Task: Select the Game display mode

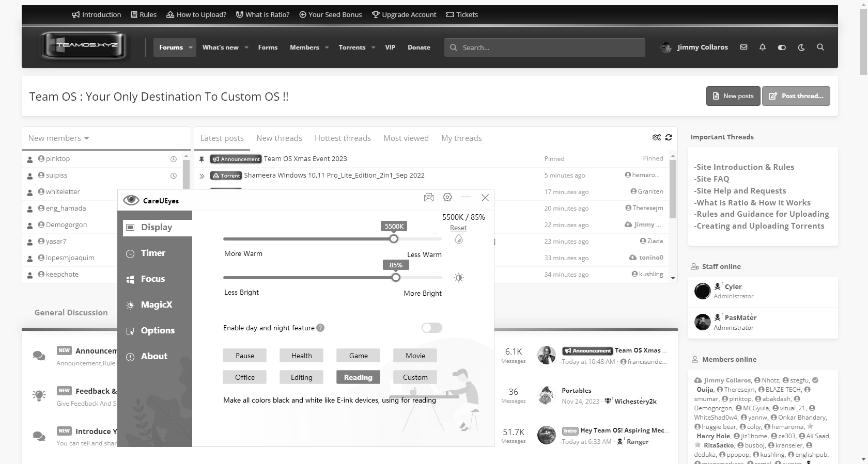Action: click(358, 356)
